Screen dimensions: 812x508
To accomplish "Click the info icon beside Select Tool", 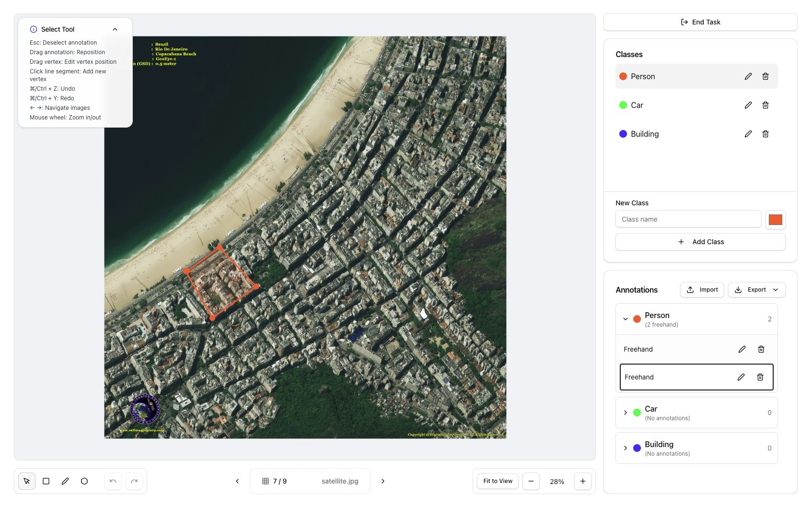I will [34, 29].
